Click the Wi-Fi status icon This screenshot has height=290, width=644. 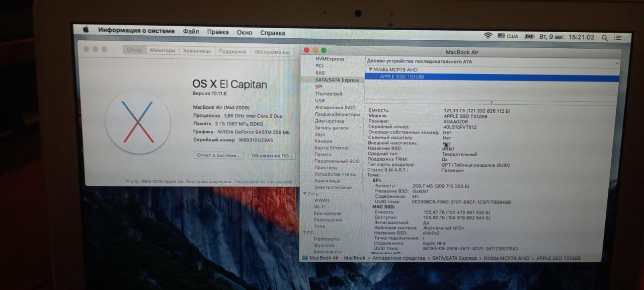(488, 36)
